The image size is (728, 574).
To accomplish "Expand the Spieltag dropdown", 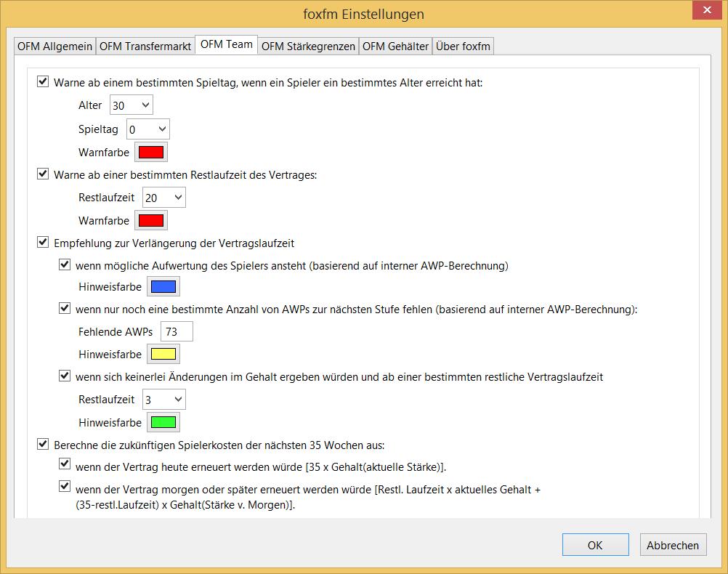I will point(147,129).
